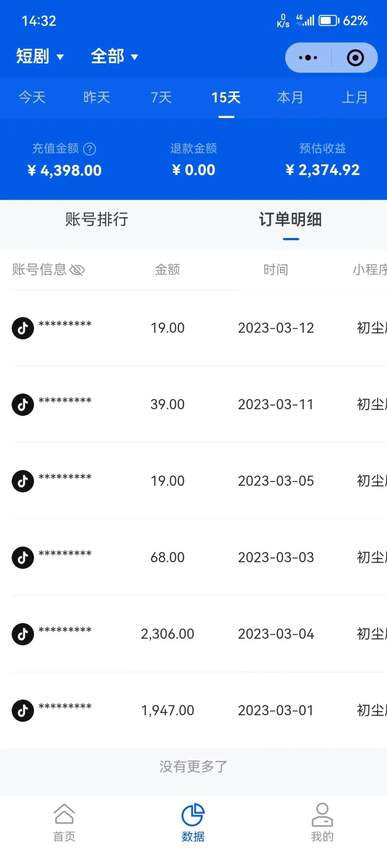Open the 我的 profile icon
This screenshot has height=850, width=387.
pos(322,814)
